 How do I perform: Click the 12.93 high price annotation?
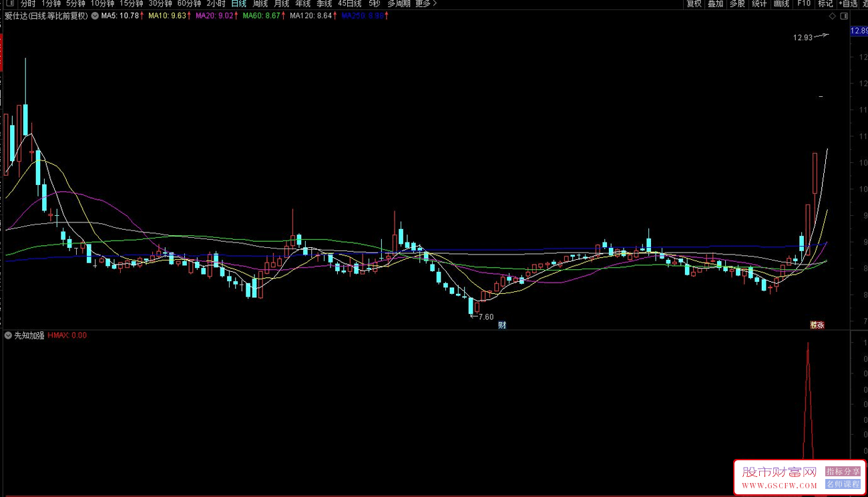point(803,37)
